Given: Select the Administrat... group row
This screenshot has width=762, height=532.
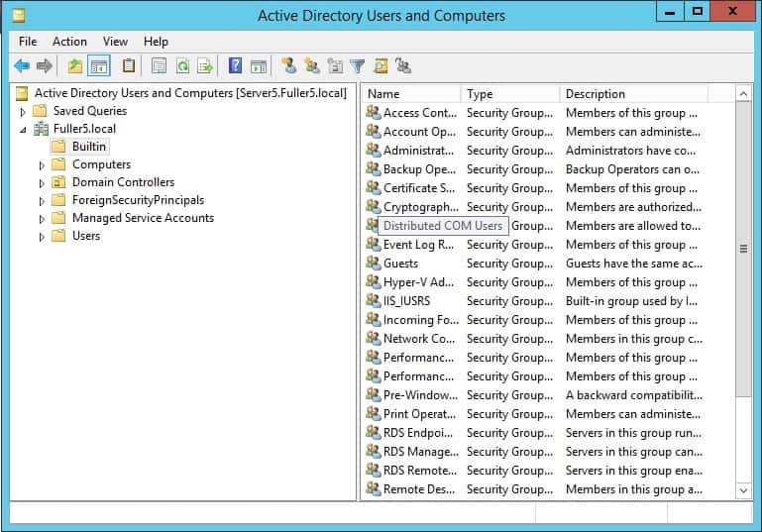Looking at the screenshot, I should (534, 151).
